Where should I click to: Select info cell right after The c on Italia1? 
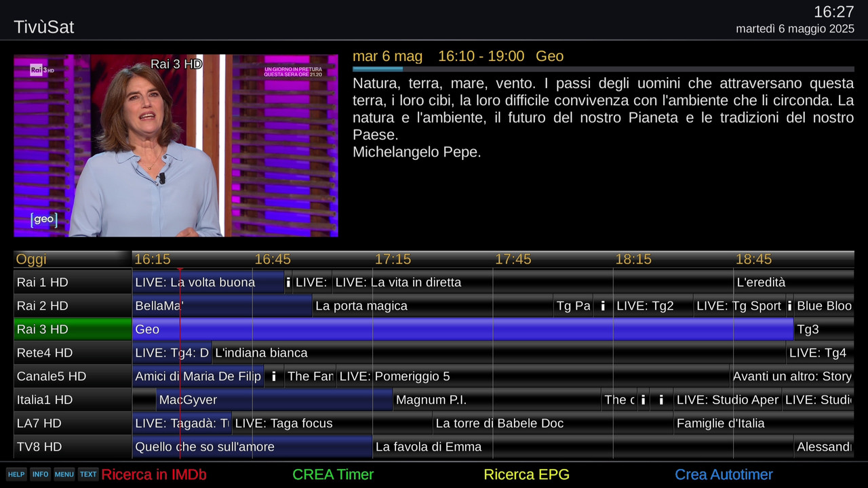(643, 400)
